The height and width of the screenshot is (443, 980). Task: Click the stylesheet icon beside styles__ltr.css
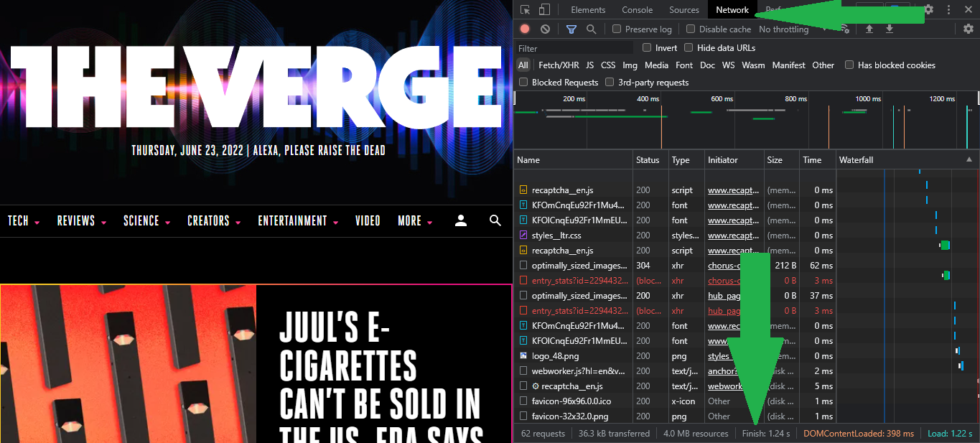pos(524,236)
